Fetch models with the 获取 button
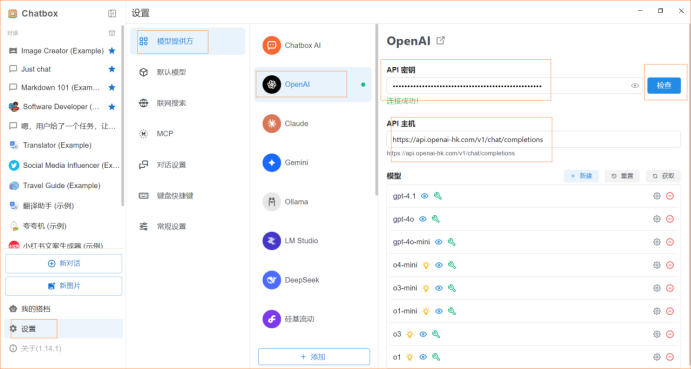This screenshot has width=691, height=369. [x=663, y=176]
